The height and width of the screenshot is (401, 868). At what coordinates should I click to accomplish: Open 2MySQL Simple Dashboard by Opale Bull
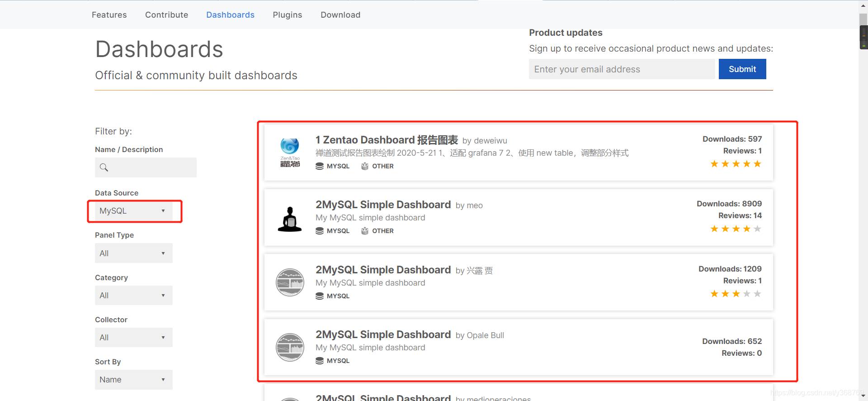[x=383, y=335]
